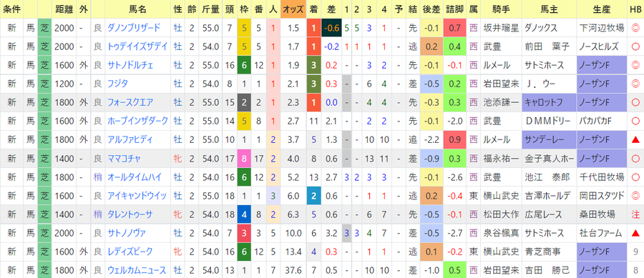This screenshot has height=278, width=644.
Task: Open horse link ホープインザダーク
Action: pyautogui.click(x=137, y=121)
